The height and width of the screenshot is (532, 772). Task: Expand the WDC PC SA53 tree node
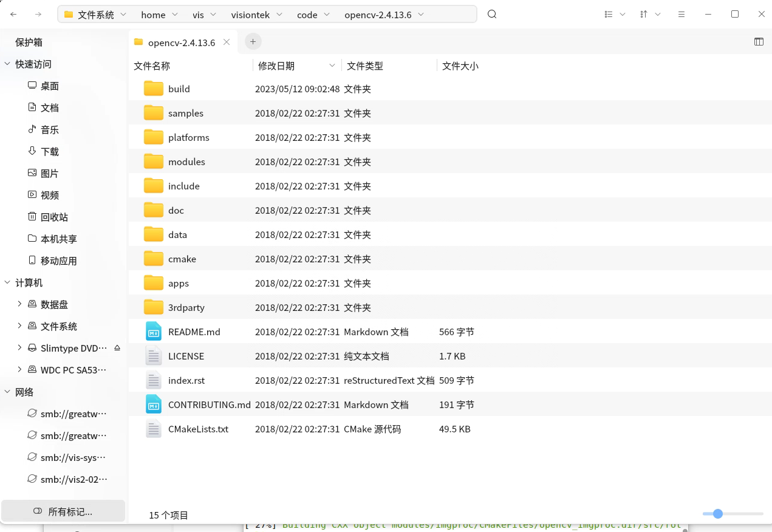(19, 370)
